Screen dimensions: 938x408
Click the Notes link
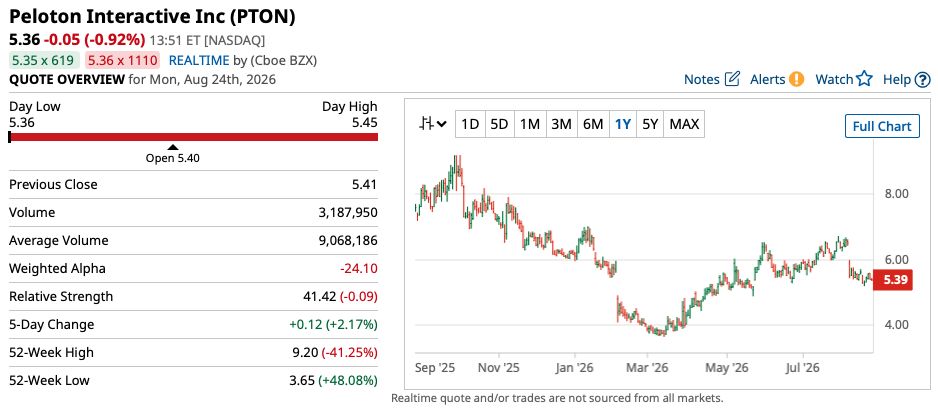(702, 79)
